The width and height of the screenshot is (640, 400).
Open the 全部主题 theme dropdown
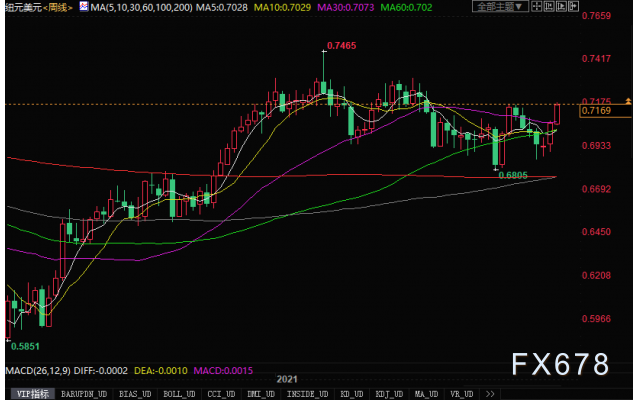tap(500, 6)
